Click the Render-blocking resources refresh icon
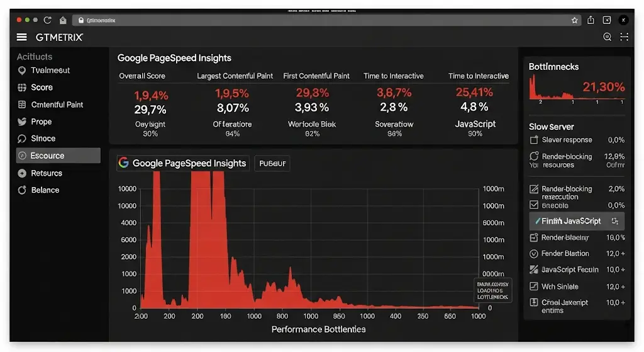The height and width of the screenshot is (352, 644). (x=534, y=156)
